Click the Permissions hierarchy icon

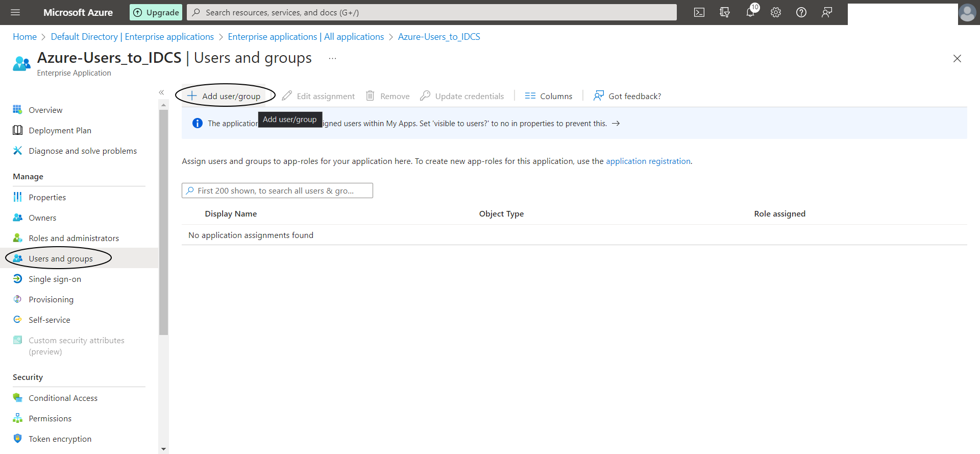click(17, 418)
